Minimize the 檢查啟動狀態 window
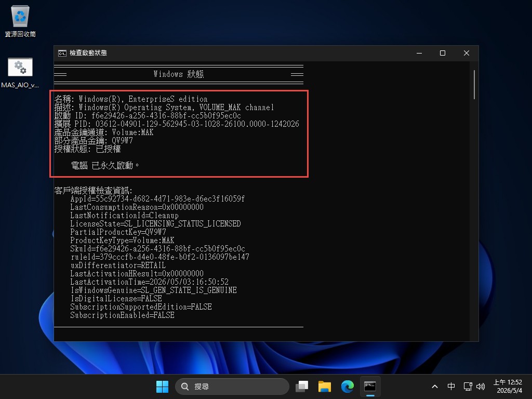The image size is (532, 399). click(419, 53)
